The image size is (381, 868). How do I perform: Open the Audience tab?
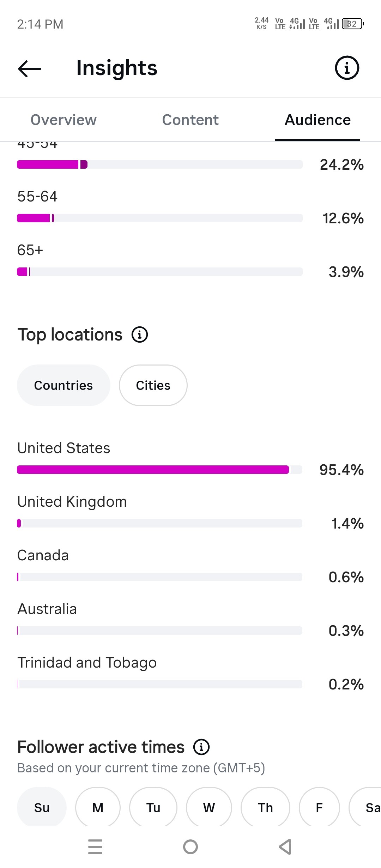[317, 120]
